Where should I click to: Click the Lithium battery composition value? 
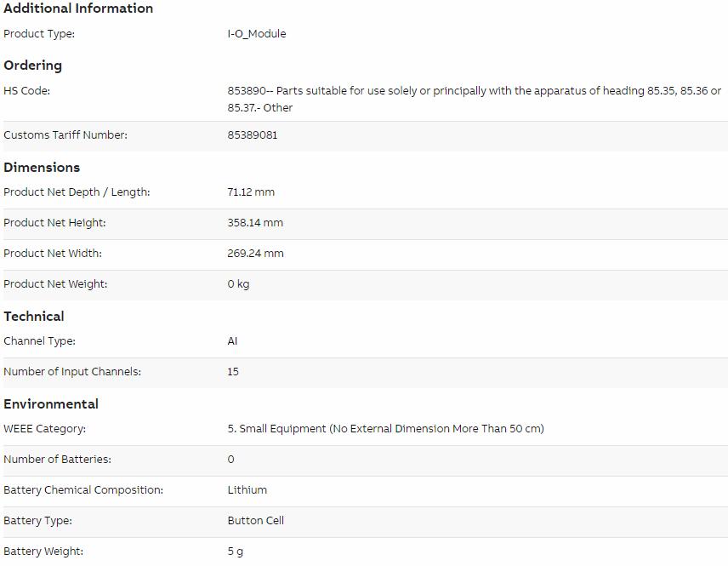247,490
